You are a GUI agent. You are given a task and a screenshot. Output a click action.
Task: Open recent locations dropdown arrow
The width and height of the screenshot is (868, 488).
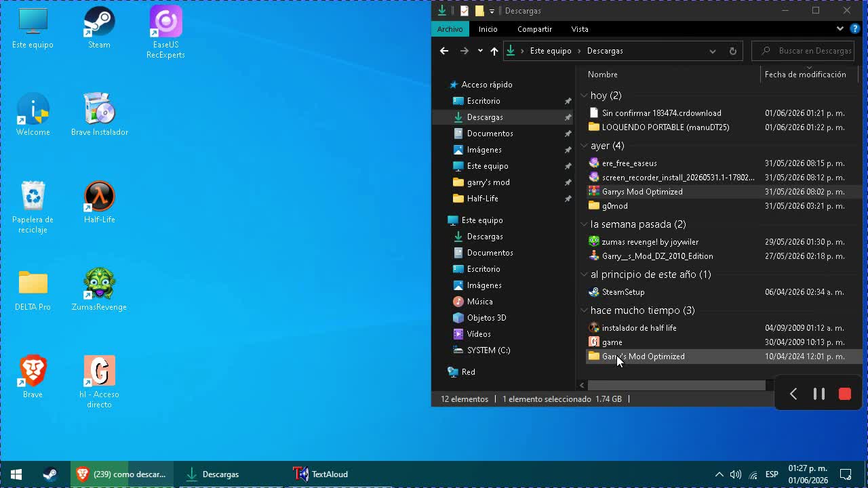tap(480, 51)
